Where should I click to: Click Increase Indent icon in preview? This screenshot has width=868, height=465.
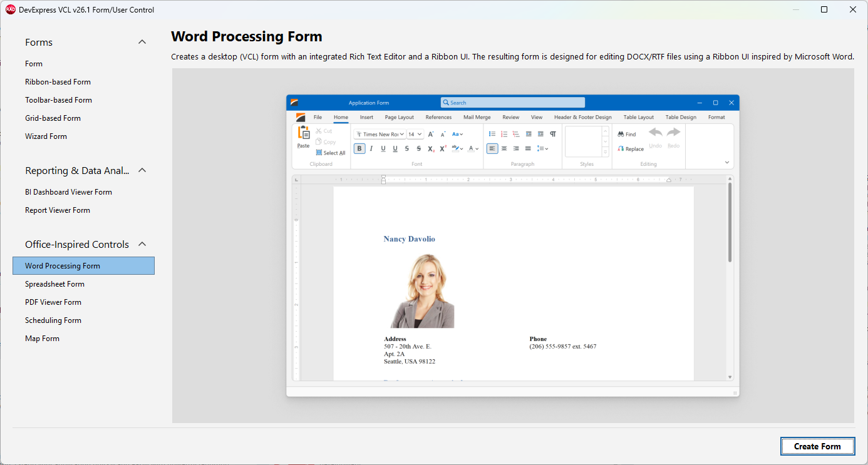click(x=540, y=134)
